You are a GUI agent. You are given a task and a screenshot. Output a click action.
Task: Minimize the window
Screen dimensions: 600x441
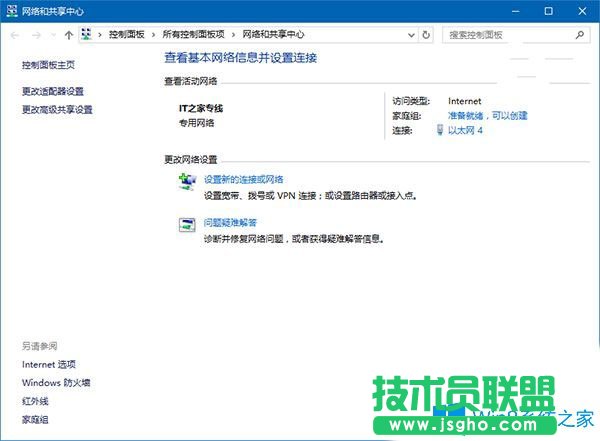coord(516,11)
